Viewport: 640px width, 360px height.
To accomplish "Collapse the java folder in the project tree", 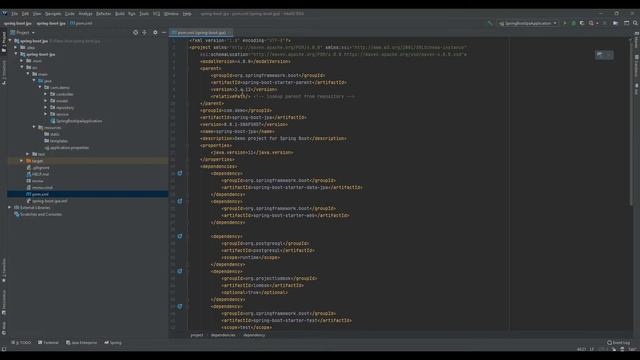I will (x=34, y=81).
